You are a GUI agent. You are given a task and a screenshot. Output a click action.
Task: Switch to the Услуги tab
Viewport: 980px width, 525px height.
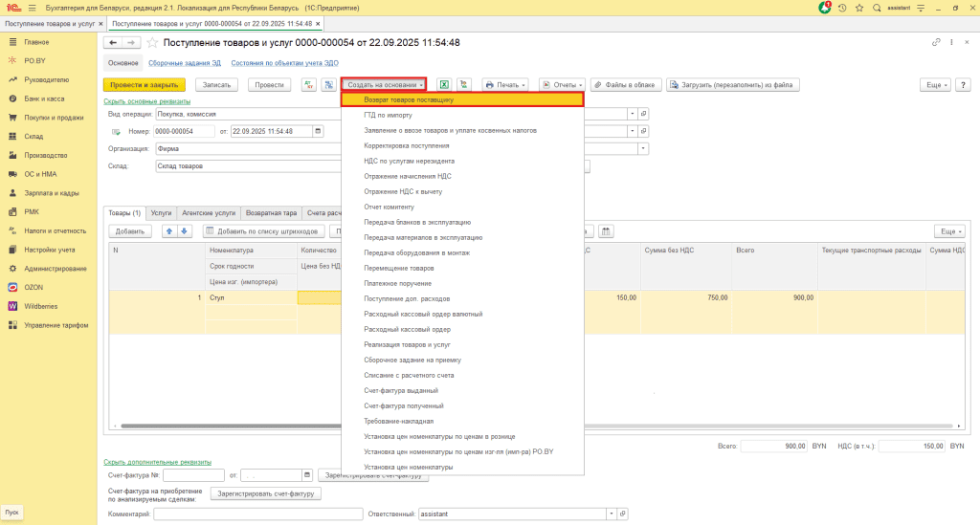click(161, 212)
